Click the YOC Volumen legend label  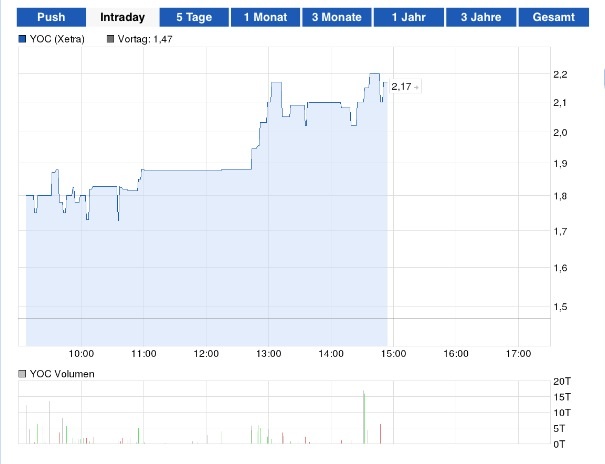[62, 374]
